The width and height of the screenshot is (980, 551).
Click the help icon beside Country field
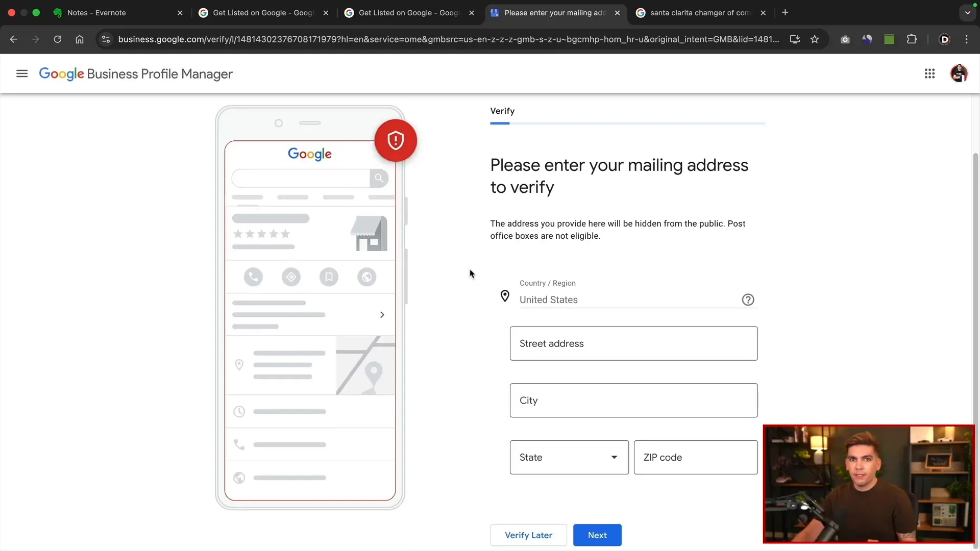click(748, 300)
